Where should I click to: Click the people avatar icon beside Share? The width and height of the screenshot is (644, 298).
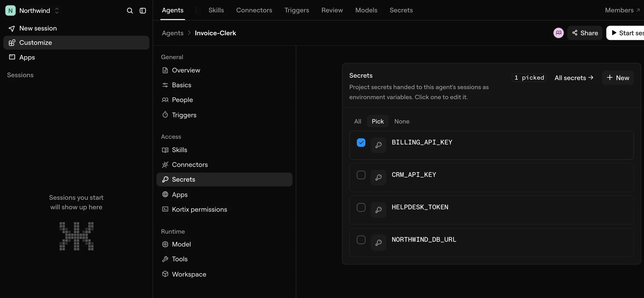[x=558, y=33]
